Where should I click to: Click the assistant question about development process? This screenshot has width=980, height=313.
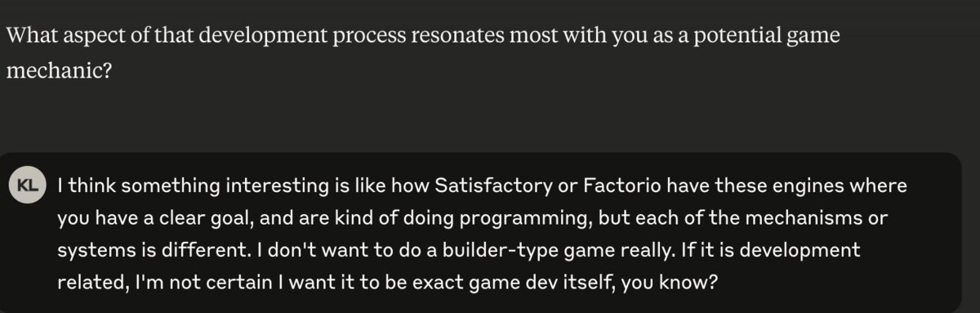pos(423,54)
